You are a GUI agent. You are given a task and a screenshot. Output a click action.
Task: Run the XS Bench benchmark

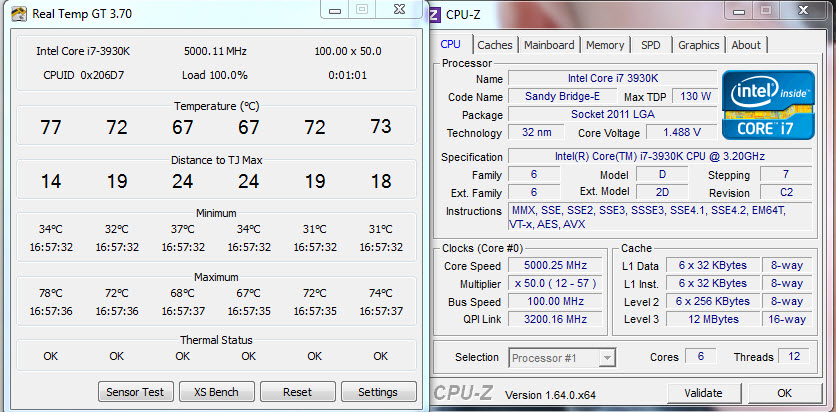point(216,392)
